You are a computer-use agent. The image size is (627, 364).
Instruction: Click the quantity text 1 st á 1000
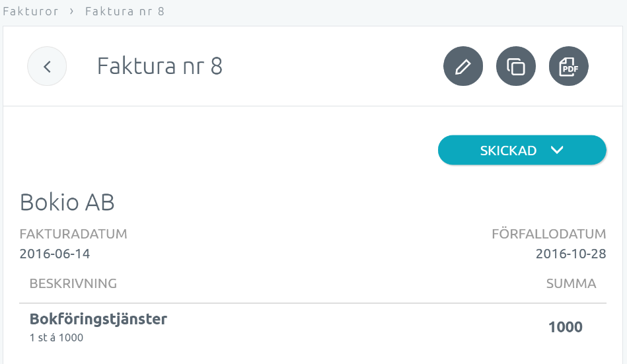[56, 338]
